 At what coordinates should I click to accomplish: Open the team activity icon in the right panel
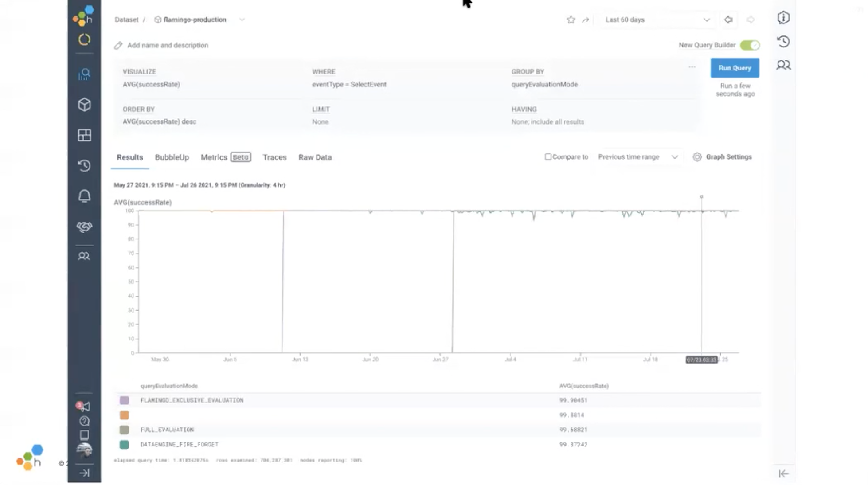[x=783, y=65]
